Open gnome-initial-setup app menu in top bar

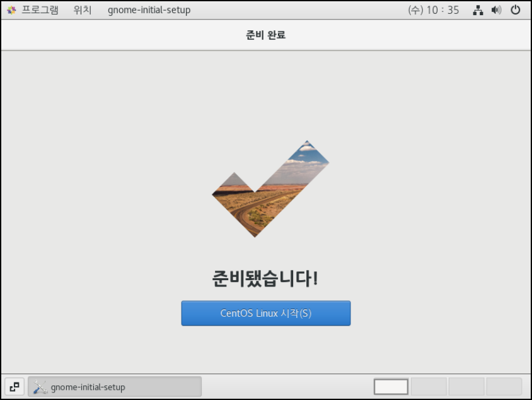(x=149, y=10)
